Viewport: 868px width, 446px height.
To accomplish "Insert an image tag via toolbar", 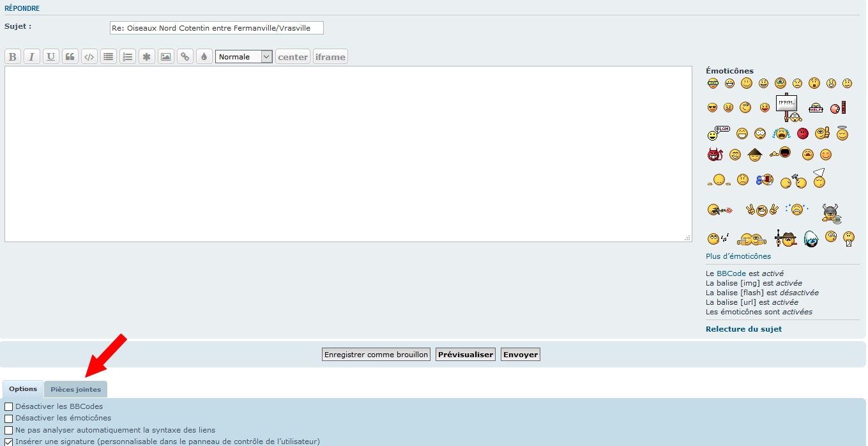I will coord(165,57).
